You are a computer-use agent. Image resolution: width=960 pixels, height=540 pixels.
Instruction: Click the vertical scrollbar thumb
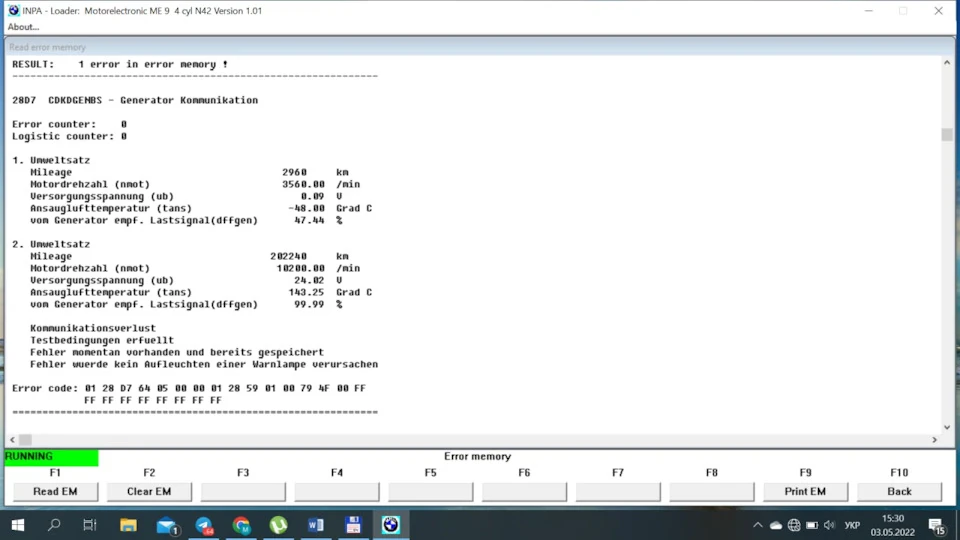pos(947,135)
